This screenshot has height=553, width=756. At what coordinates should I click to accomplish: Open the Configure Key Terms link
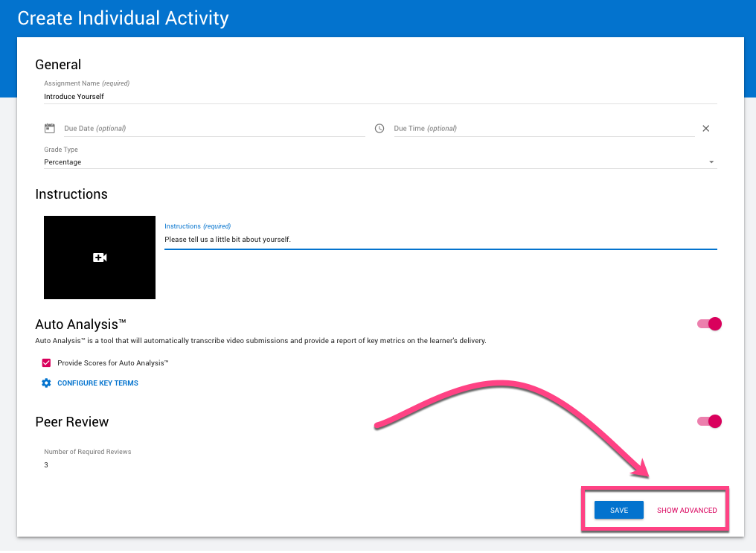(97, 383)
